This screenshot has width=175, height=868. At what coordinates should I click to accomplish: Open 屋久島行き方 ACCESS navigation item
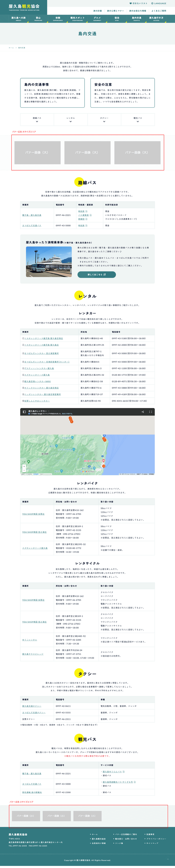(156, 19)
